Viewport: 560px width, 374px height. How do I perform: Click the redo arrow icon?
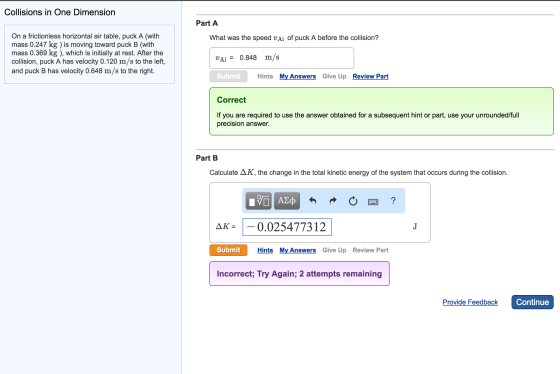333,201
